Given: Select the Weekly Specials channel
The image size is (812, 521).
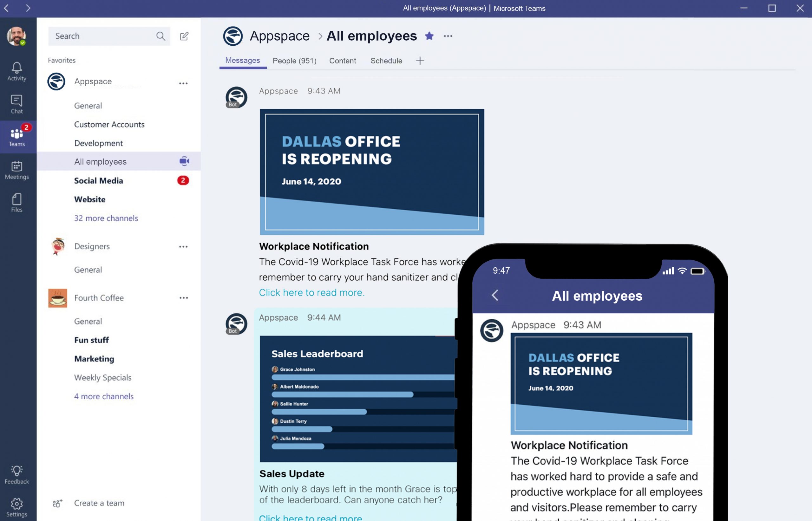Looking at the screenshot, I should [102, 377].
